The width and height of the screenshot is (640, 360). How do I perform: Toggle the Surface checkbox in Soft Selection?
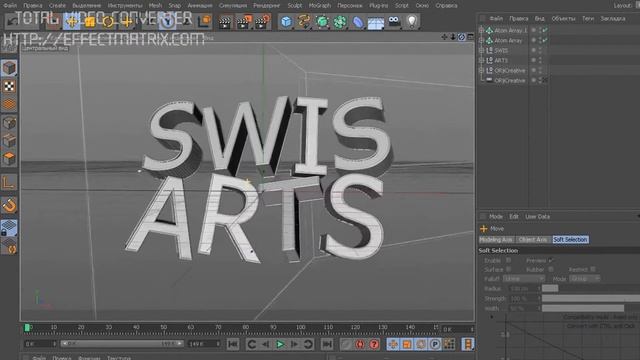(508, 269)
